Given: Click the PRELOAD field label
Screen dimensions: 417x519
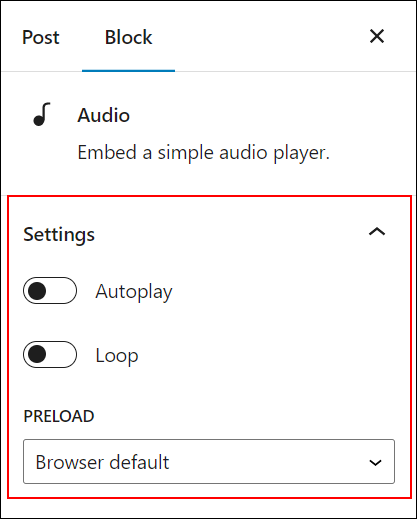Looking at the screenshot, I should [59, 416].
